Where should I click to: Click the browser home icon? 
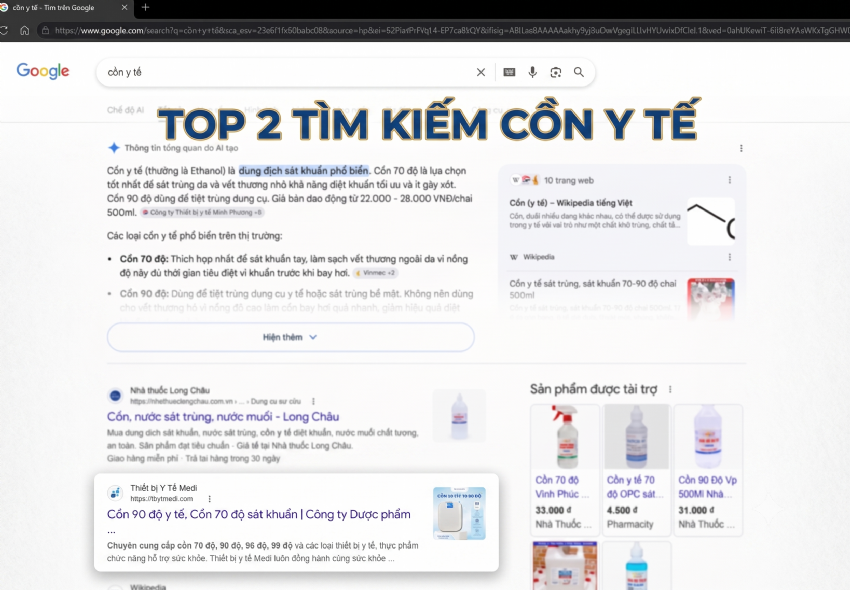point(24,30)
